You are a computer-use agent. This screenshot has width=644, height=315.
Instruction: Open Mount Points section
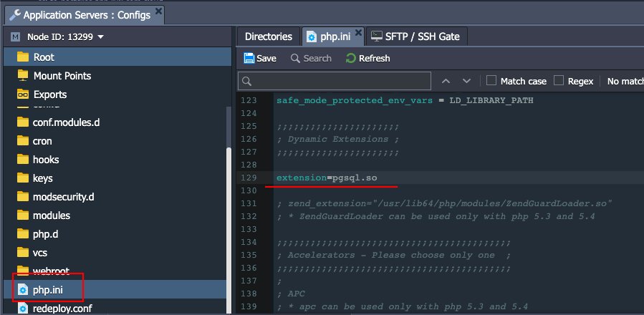62,76
